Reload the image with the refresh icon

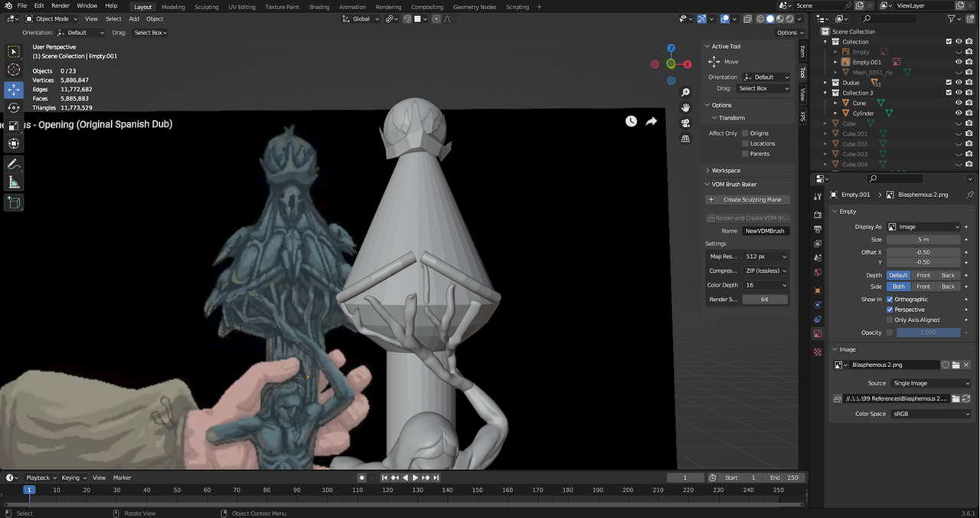point(966,398)
